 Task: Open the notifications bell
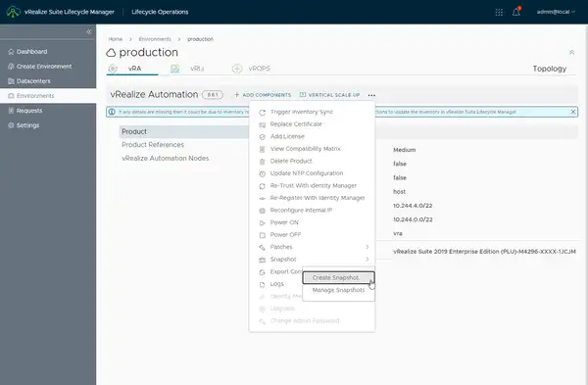click(516, 12)
